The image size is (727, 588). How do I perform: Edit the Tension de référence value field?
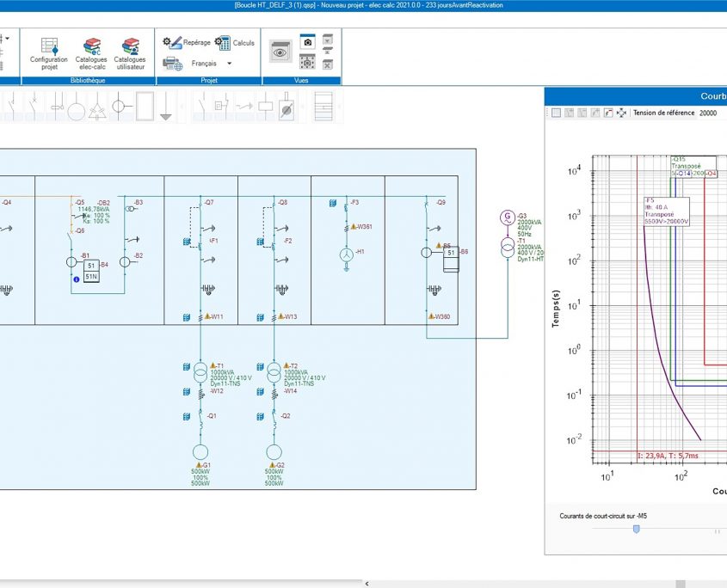(711, 113)
